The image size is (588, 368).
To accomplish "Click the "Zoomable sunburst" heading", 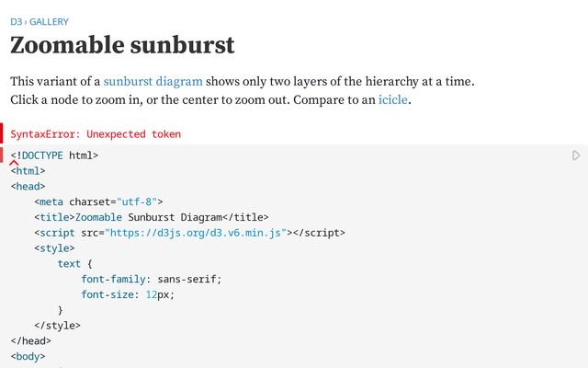I will click(x=122, y=45).
